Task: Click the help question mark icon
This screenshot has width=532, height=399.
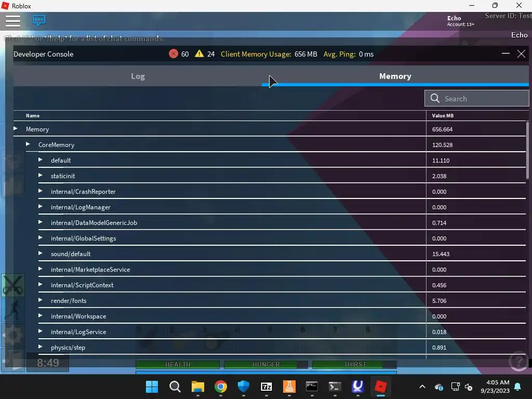Action: point(518,361)
